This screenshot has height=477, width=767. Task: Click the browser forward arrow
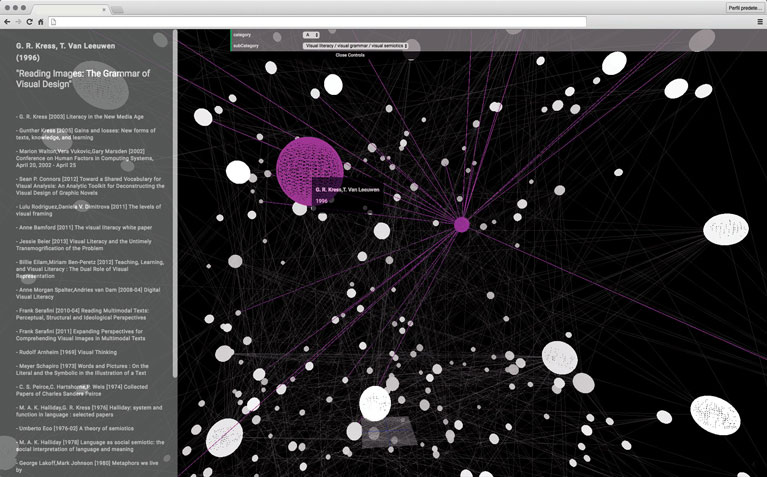coord(18,22)
